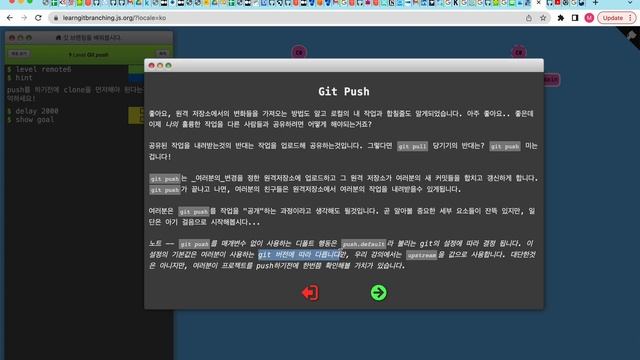Click the '$ hint' terminal line
Viewport: 640px width, 360px height.
(20, 78)
